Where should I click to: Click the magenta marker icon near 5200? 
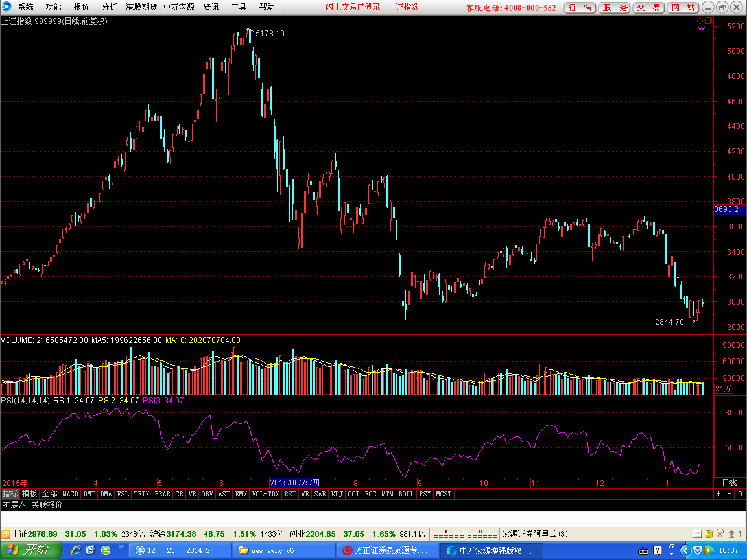click(701, 29)
